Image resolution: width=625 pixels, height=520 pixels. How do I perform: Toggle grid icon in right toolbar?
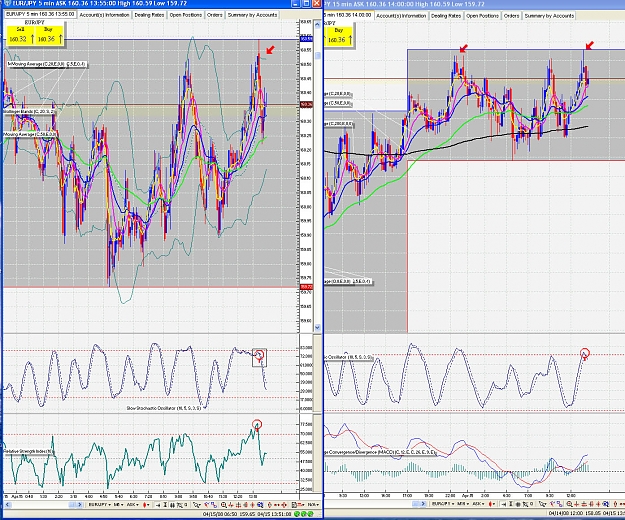coord(518,504)
